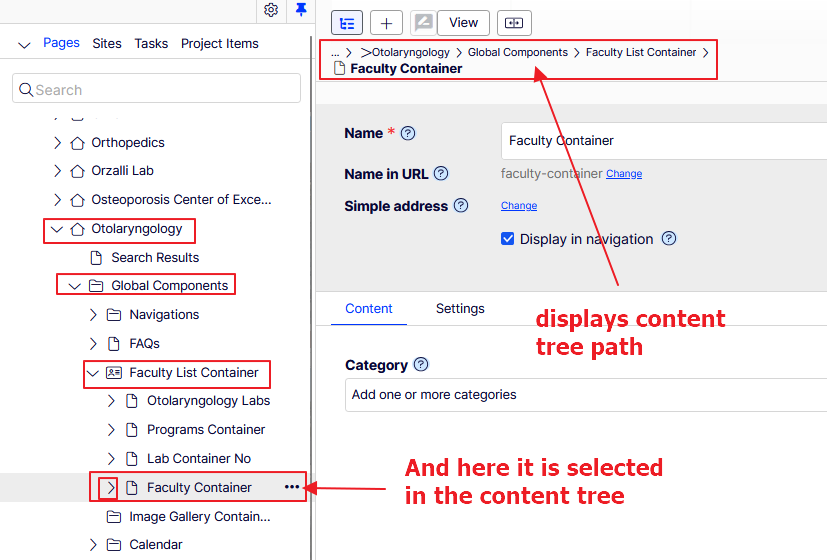Image resolution: width=827 pixels, height=560 pixels.
Task: Open the compare view toolbar icon
Action: pyautogui.click(x=514, y=23)
